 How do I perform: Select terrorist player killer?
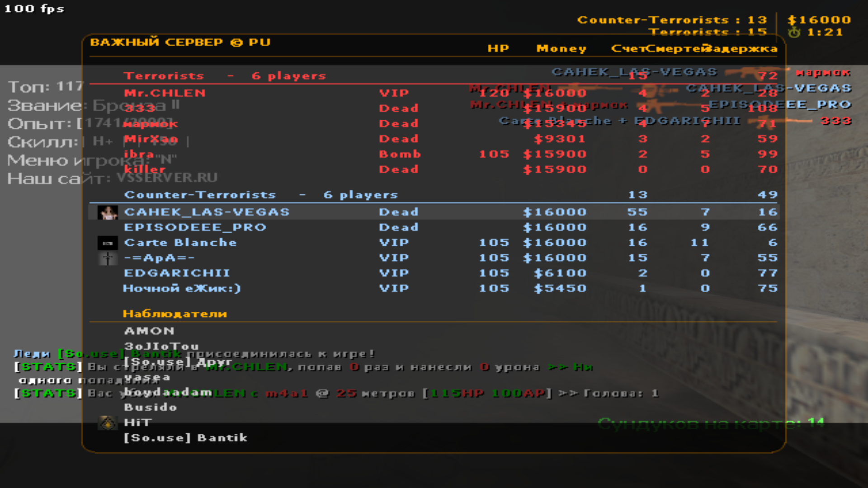[145, 169]
